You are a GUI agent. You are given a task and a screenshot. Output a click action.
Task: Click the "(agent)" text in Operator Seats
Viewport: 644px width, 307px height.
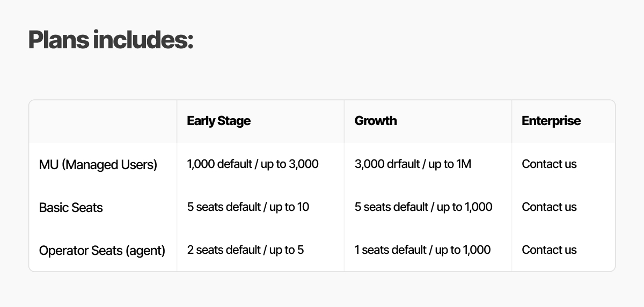145,250
